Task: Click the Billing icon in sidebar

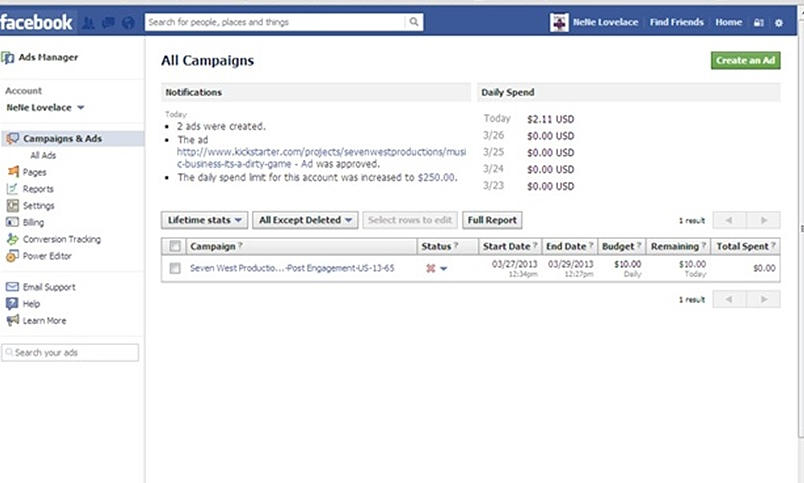Action: [x=12, y=222]
